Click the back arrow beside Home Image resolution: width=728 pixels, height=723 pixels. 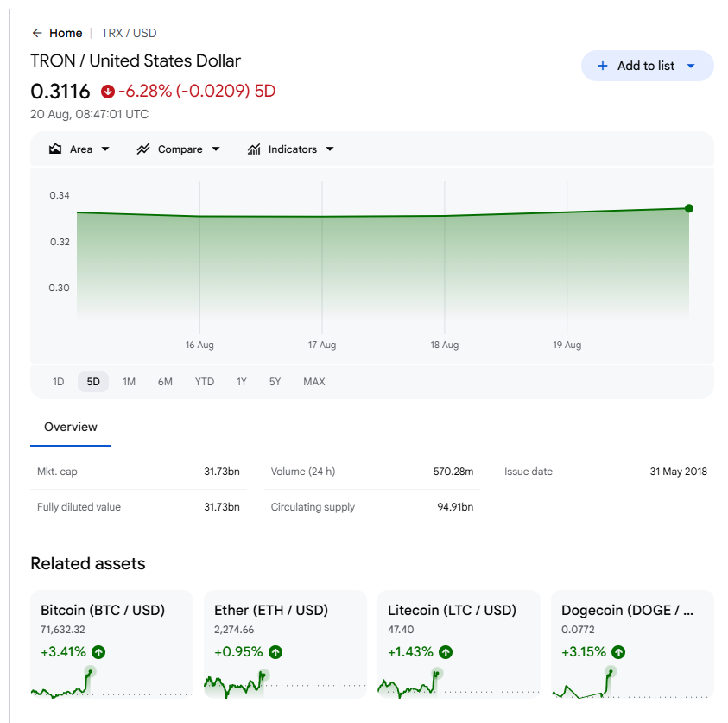[x=37, y=33]
